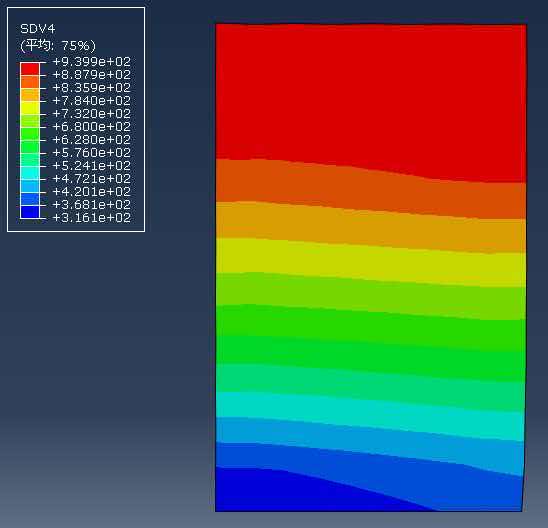Select legend value +6.800e+02
The height and width of the screenshot is (528, 548).
(92, 126)
